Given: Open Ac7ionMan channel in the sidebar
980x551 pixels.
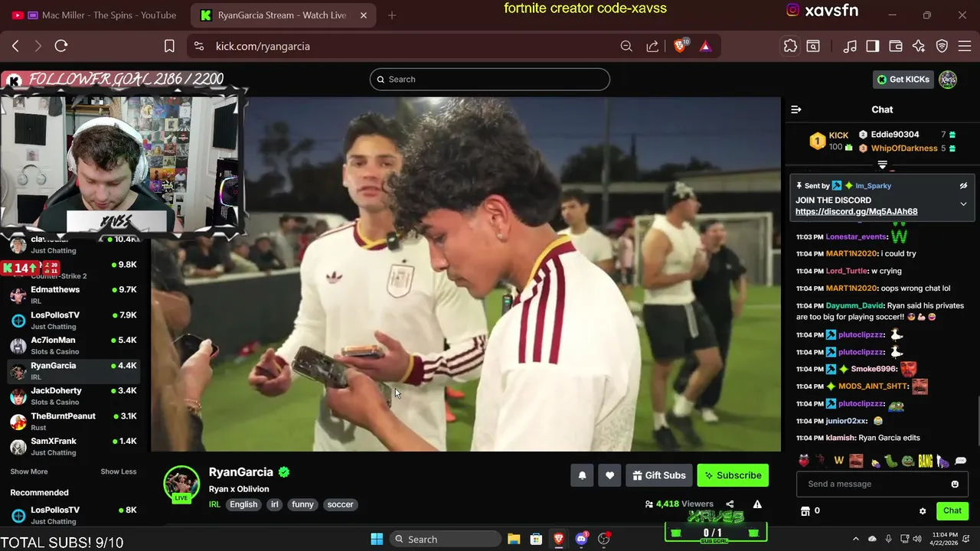Looking at the screenshot, I should (73, 345).
